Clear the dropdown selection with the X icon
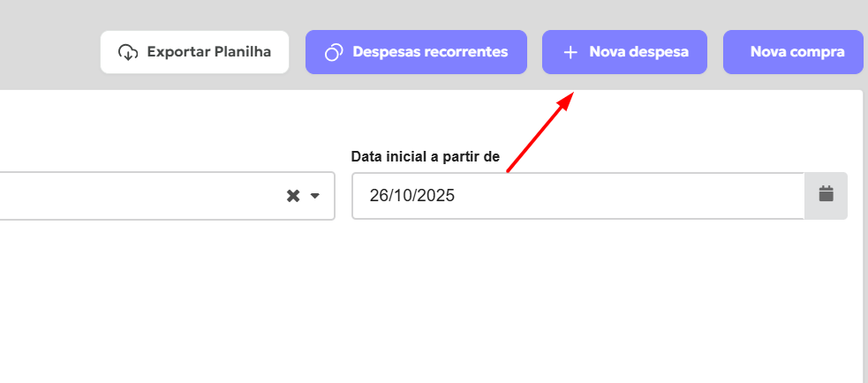 tap(293, 196)
